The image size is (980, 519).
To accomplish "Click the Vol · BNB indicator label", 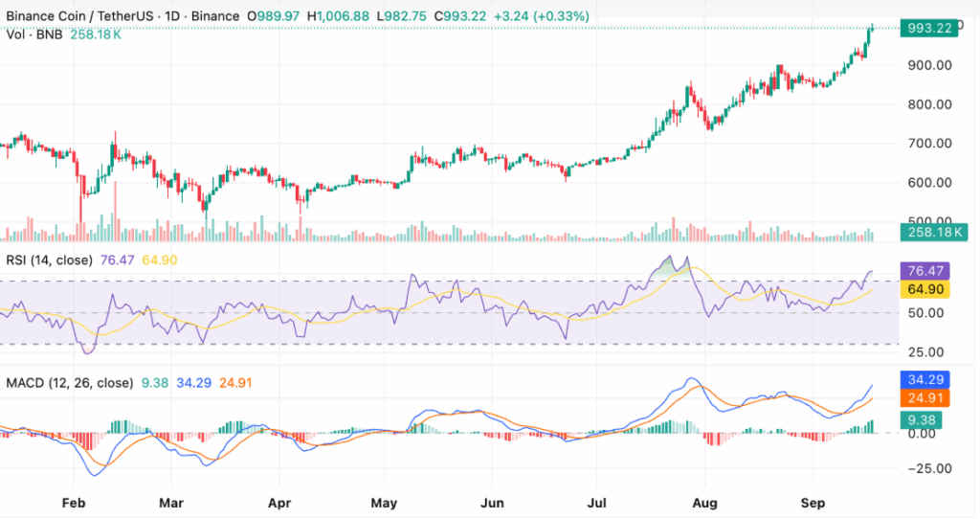I will point(34,34).
